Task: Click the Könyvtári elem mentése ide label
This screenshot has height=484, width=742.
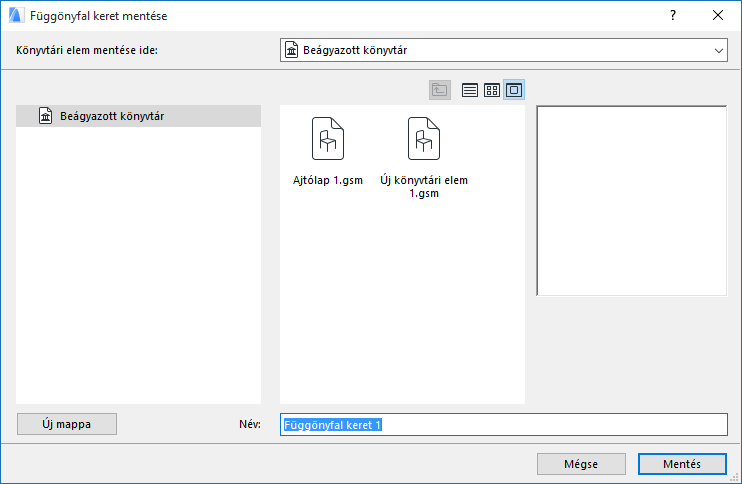Action: click(x=87, y=50)
